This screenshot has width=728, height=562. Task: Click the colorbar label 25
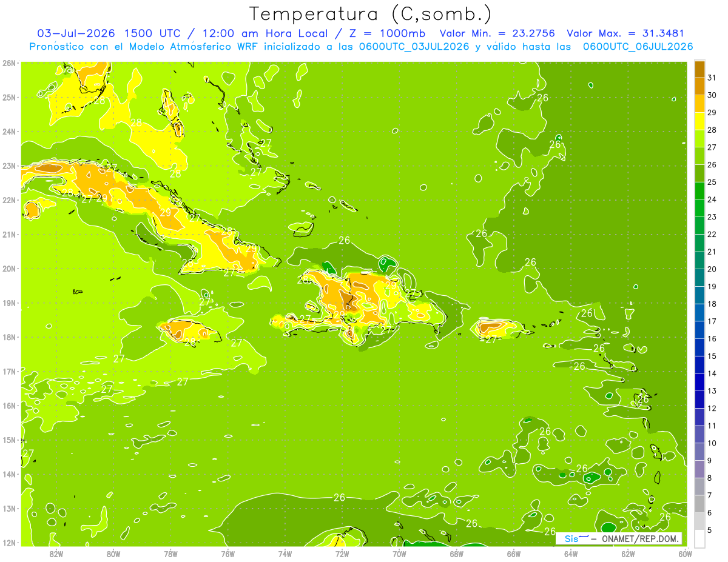click(x=712, y=182)
